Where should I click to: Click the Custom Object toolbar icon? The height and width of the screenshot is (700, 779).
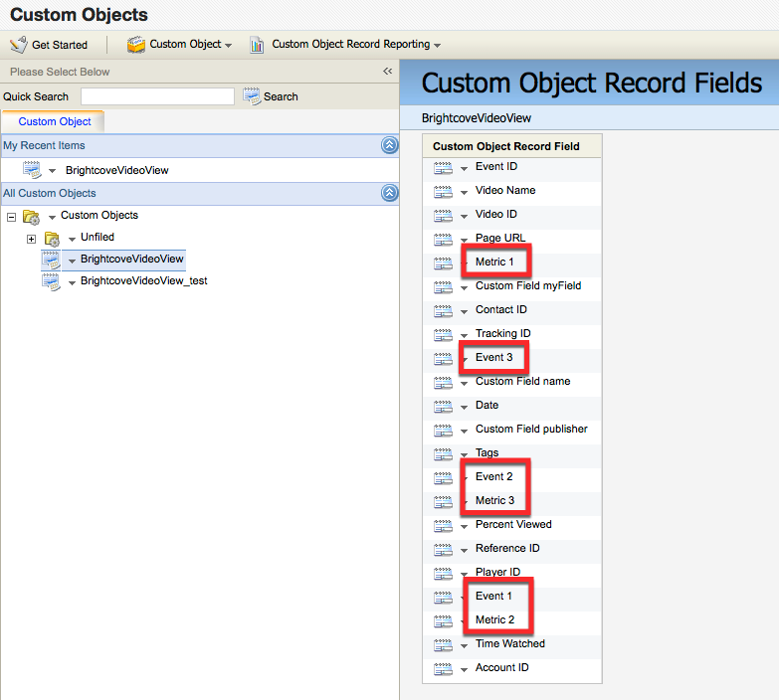click(x=135, y=45)
